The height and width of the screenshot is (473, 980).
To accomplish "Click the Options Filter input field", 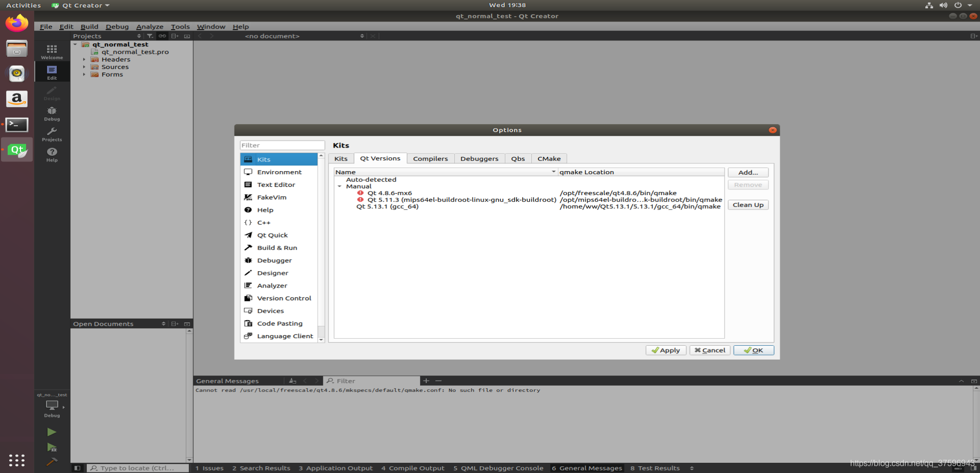I will [x=282, y=145].
